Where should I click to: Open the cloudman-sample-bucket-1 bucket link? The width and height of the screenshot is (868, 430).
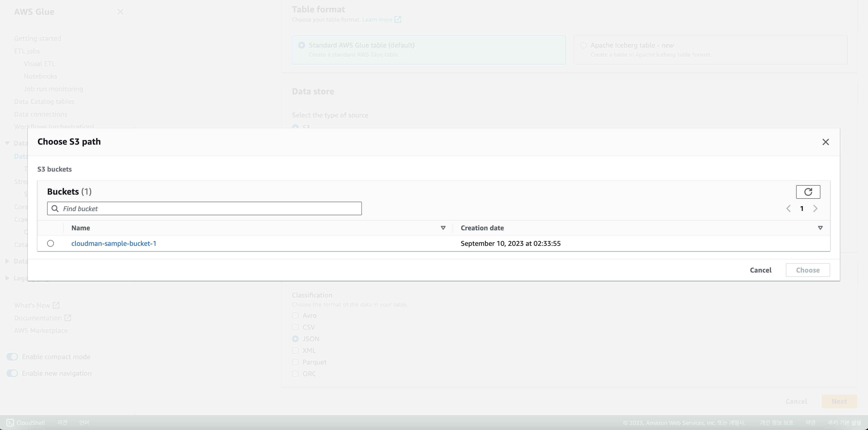click(114, 243)
